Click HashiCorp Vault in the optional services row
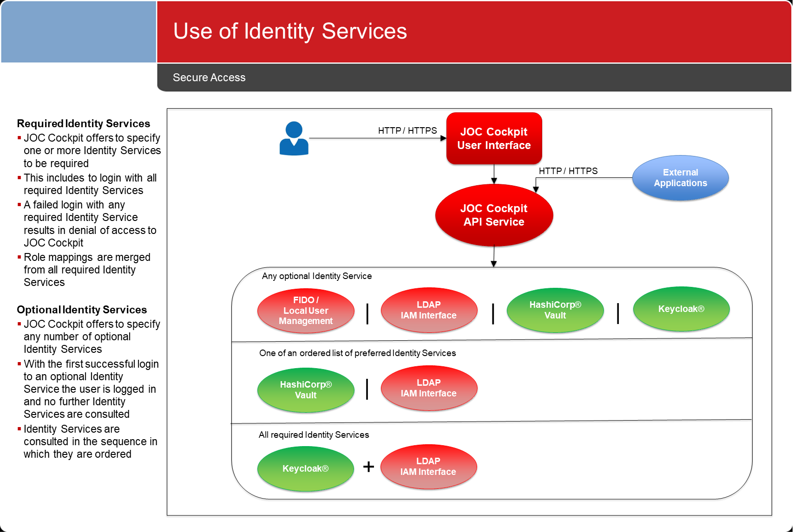Screen dimensions: 793x532 [x=555, y=310]
